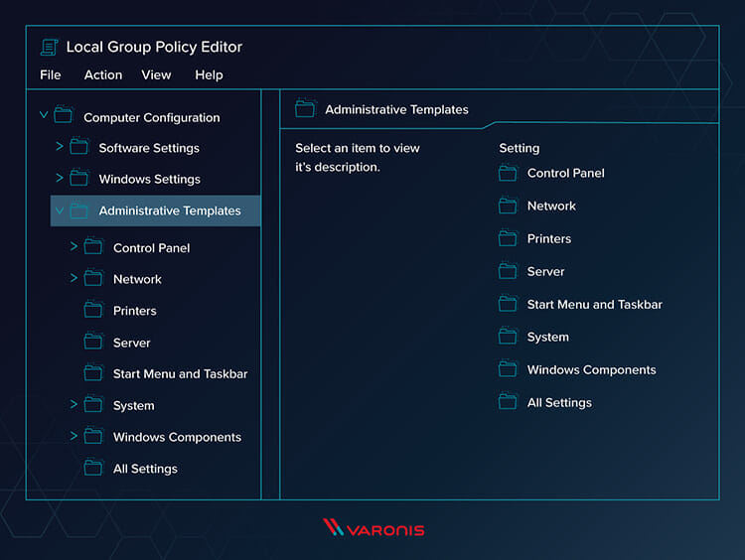Viewport: 745px width, 560px height.
Task: Click the Administrative Templates tree folder icon
Action: pos(78,210)
